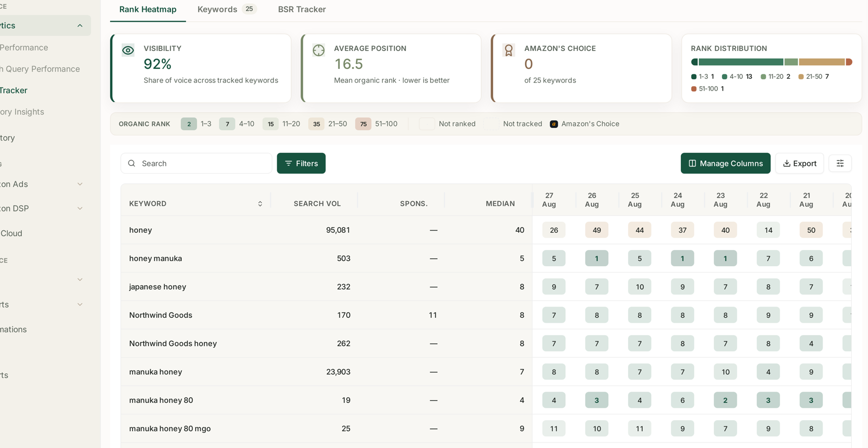Click the 24 Aug date column header
Viewport: 868px width, 448px height.
coord(678,200)
